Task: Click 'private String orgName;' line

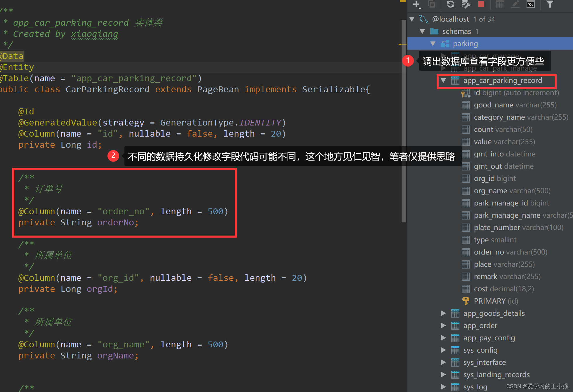Action: click(x=79, y=356)
